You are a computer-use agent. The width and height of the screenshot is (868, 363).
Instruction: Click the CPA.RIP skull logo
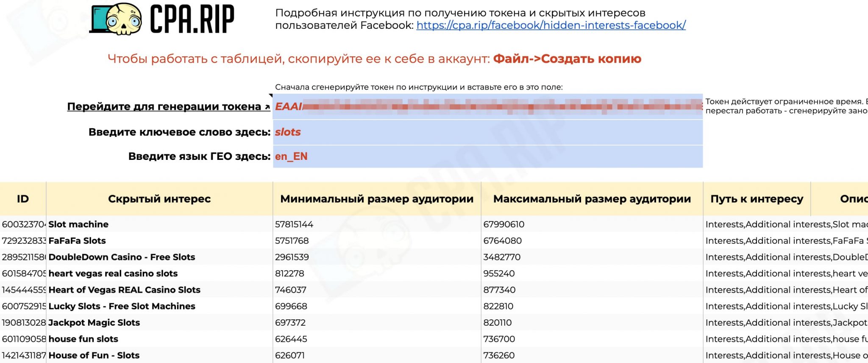tap(161, 19)
